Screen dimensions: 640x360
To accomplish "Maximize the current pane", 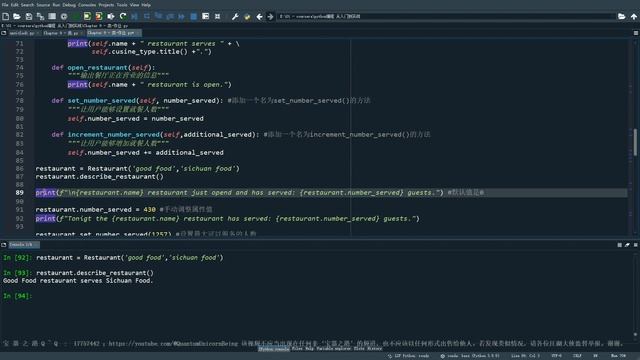I will [205, 16].
